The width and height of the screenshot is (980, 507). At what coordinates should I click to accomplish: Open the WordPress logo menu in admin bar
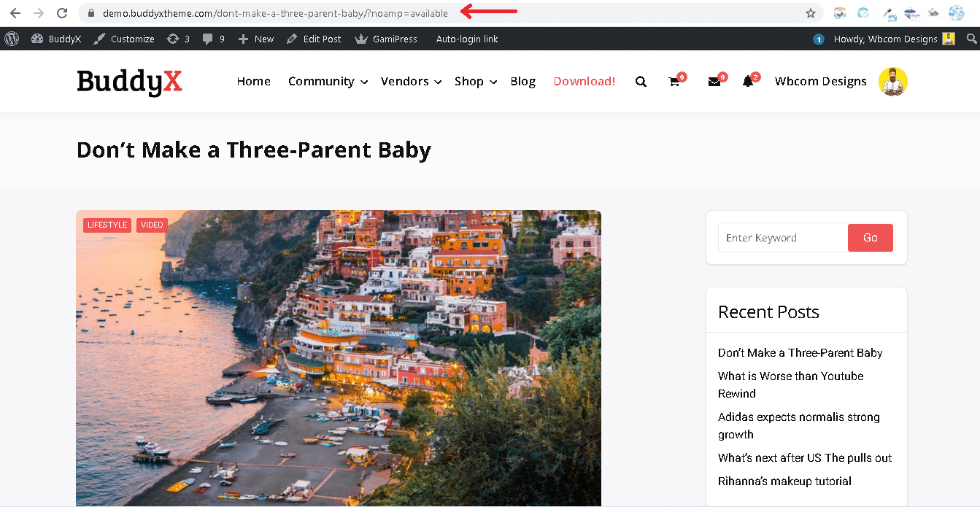[x=12, y=39]
